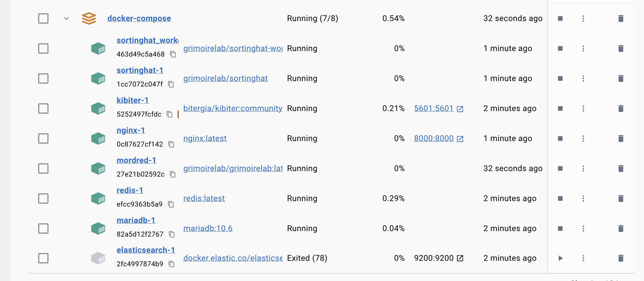Click the 0.54% CPU usage value
Viewport: 644px width, 281px height.
393,18
